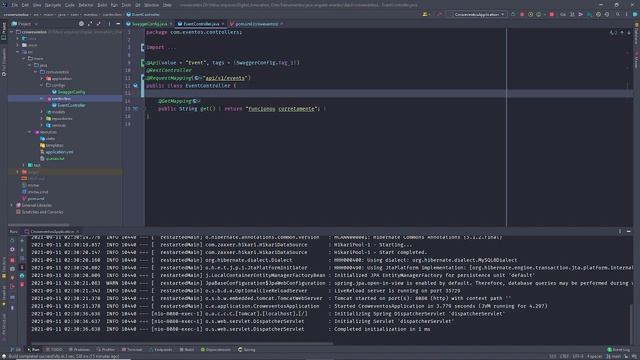Image resolution: width=640 pixels, height=360 pixels.
Task: Open the Terminal tool window tab
Action: click(x=132, y=350)
